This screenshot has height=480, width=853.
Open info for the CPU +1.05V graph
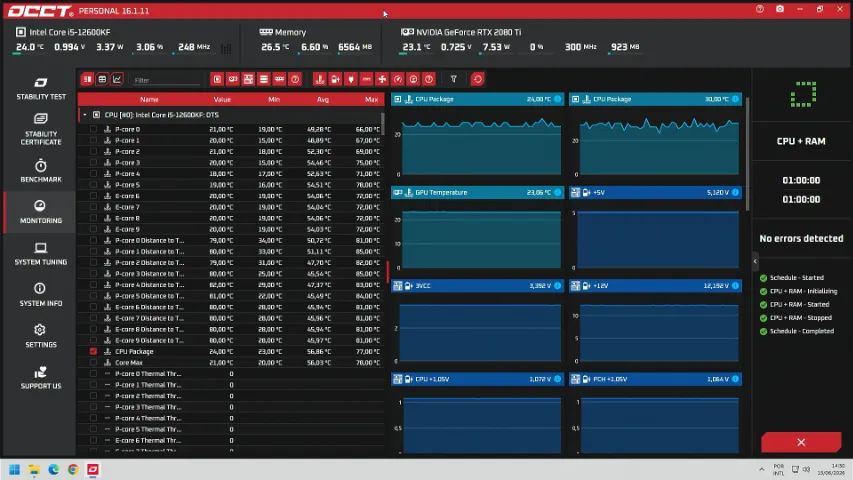[558, 379]
